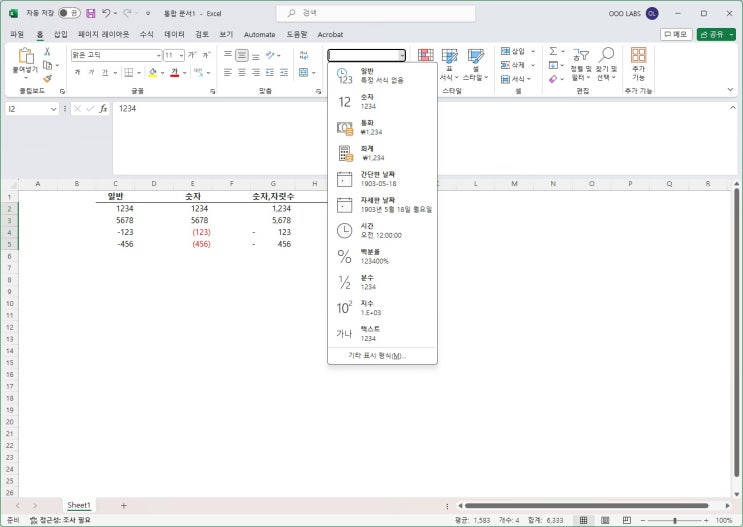
Task: Open Conditional Formatting
Action: point(426,55)
